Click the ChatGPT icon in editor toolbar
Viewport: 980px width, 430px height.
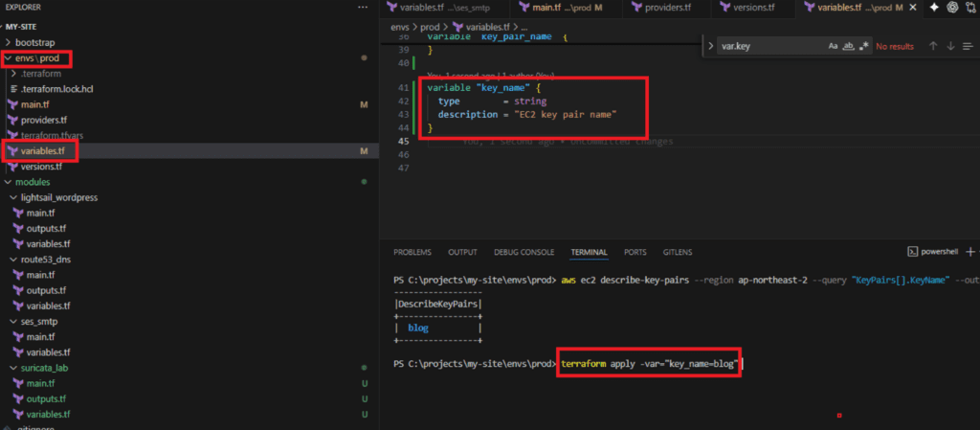pos(952,8)
